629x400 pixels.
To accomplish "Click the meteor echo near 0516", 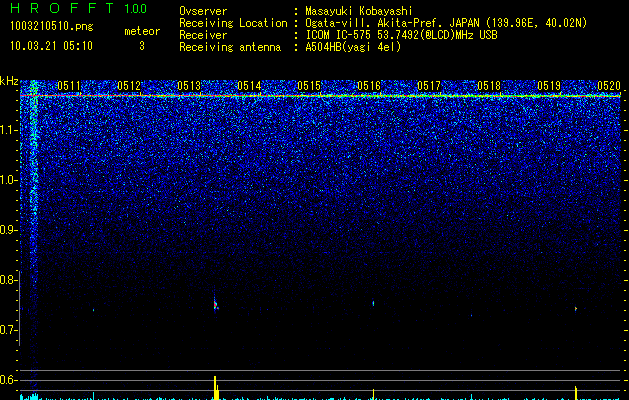I will point(373,303).
